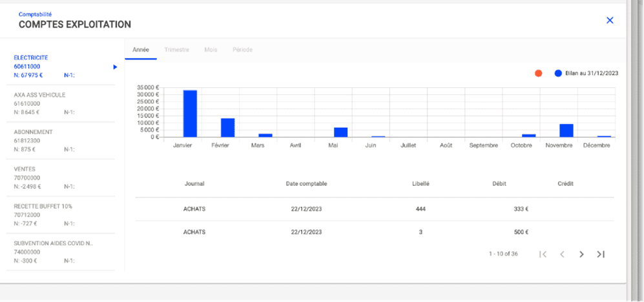
Task: Click the arrow beside ELECTRICITE account
Action: 115,66
